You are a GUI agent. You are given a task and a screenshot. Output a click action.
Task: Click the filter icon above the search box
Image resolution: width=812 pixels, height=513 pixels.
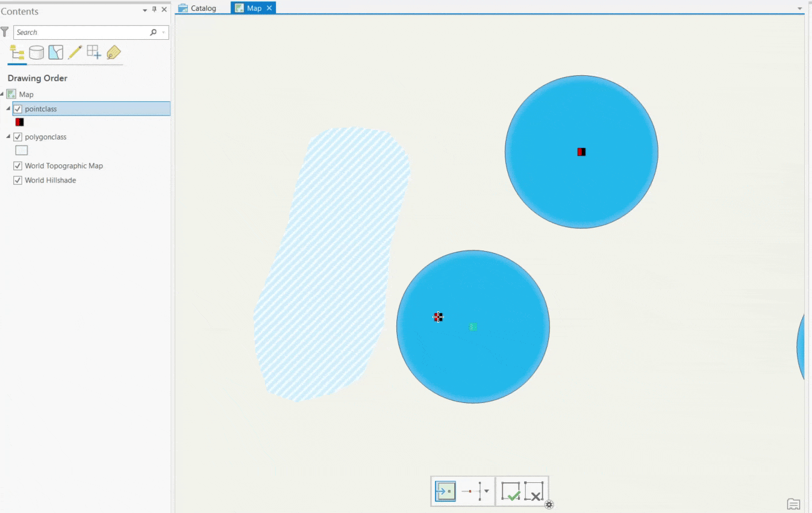(5, 32)
